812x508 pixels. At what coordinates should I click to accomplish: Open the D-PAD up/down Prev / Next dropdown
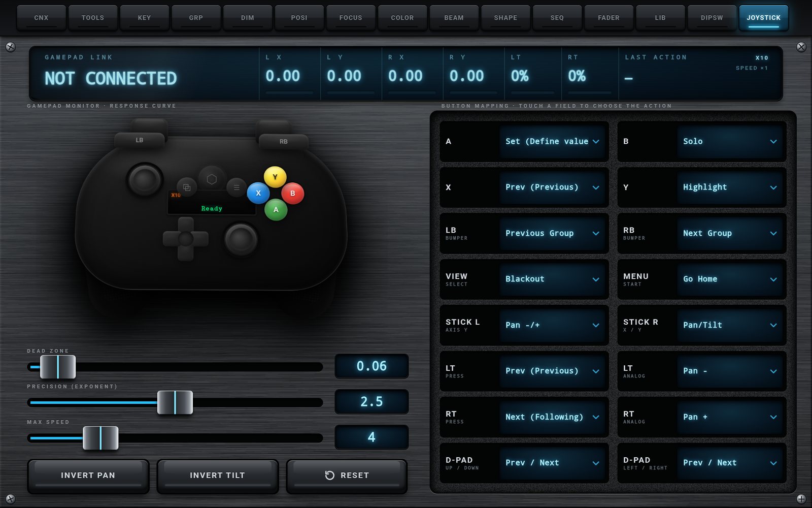(553, 463)
